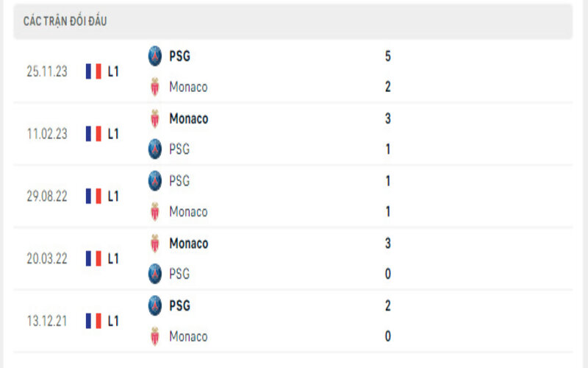Click the 25.11.23 match date
588x368 pixels.
(46, 71)
